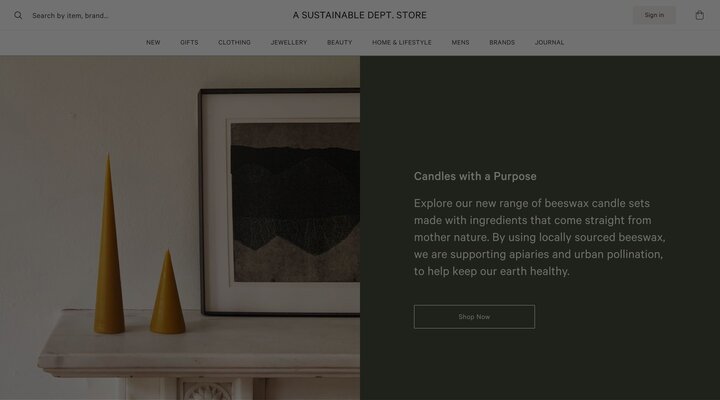This screenshot has height=400, width=720.
Task: Click the beeswax candle description paragraph
Action: (540, 237)
